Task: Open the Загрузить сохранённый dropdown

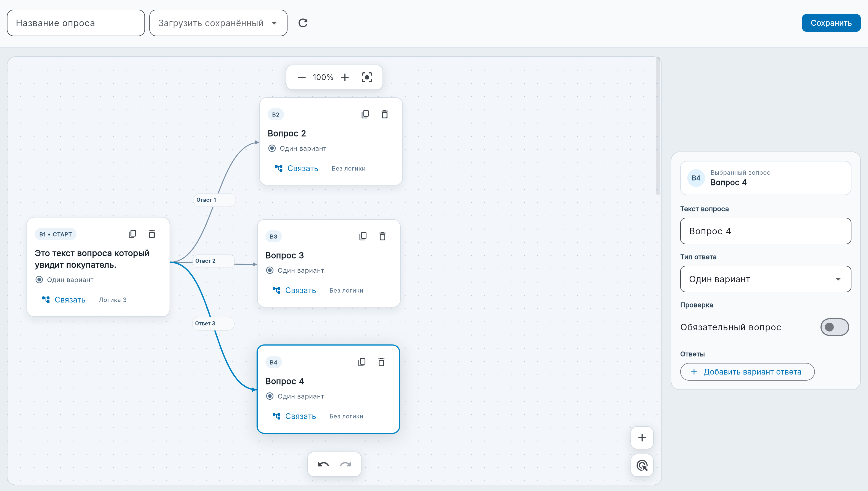Action: point(218,23)
